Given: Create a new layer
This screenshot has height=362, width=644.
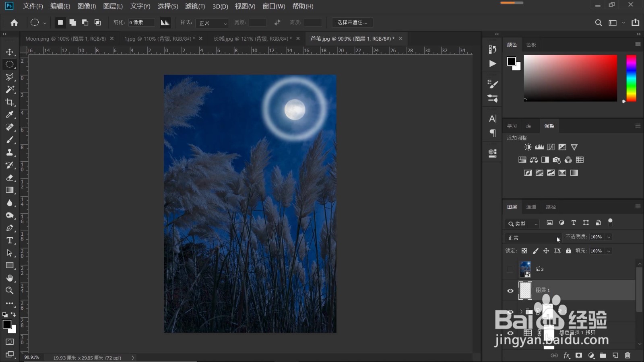Looking at the screenshot, I should (x=615, y=356).
